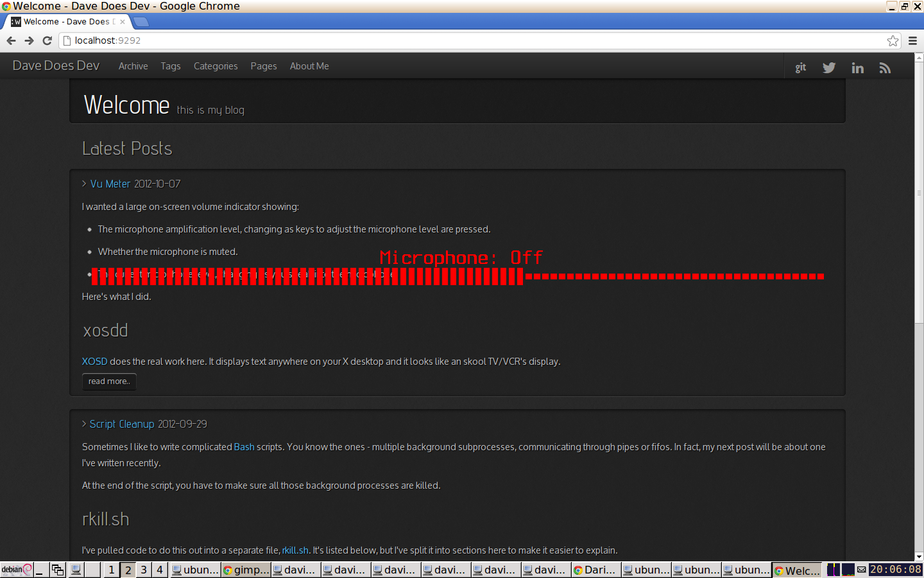Click the scroll down arrow on scrollbar

coord(919,557)
